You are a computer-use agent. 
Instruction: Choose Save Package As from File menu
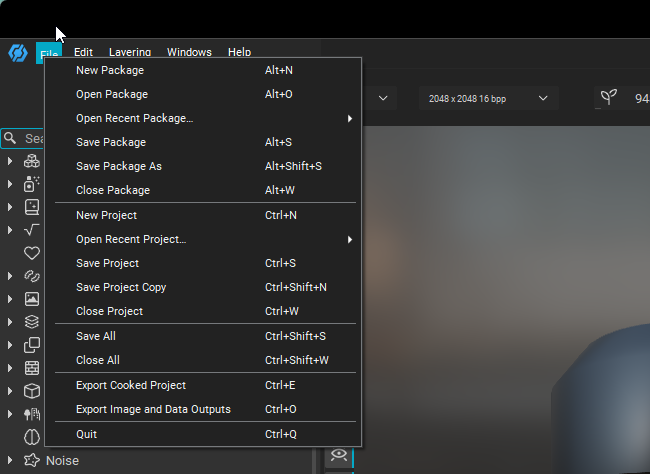tap(118, 166)
